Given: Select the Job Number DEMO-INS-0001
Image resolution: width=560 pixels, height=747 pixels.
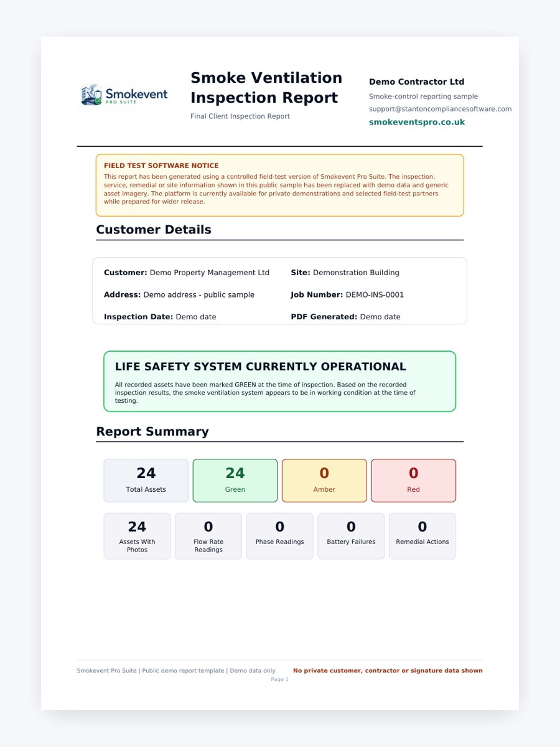Looking at the screenshot, I should 348,295.
